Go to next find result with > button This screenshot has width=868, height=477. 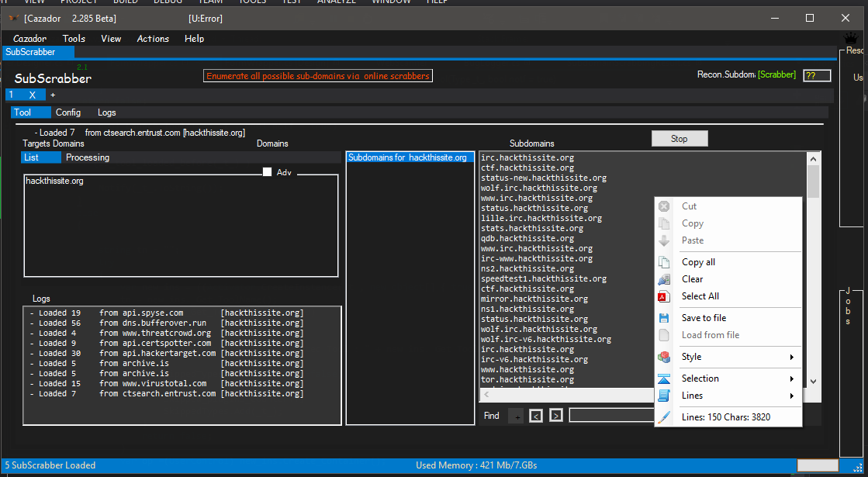pyautogui.click(x=556, y=416)
